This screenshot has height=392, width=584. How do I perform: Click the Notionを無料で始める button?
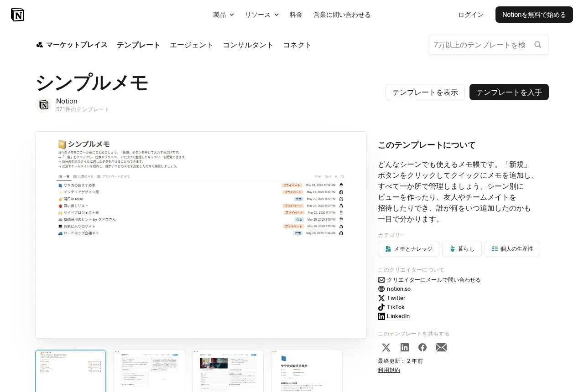click(534, 15)
